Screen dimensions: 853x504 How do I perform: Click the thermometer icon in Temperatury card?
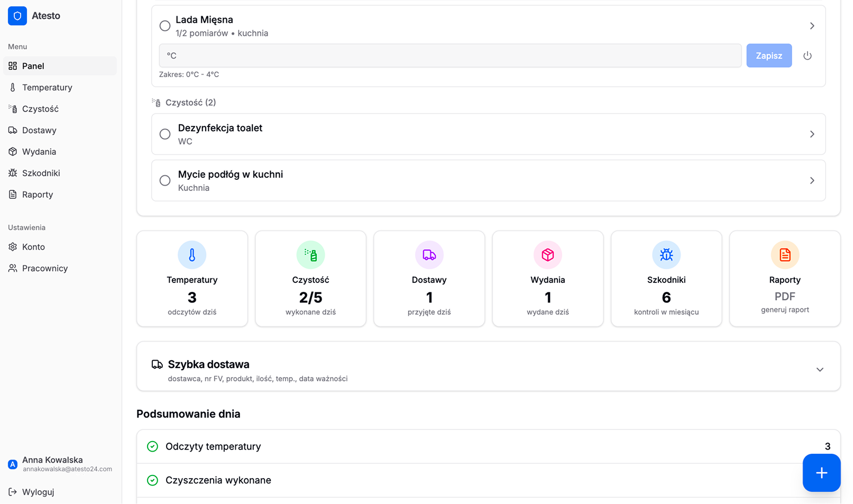[x=192, y=255]
